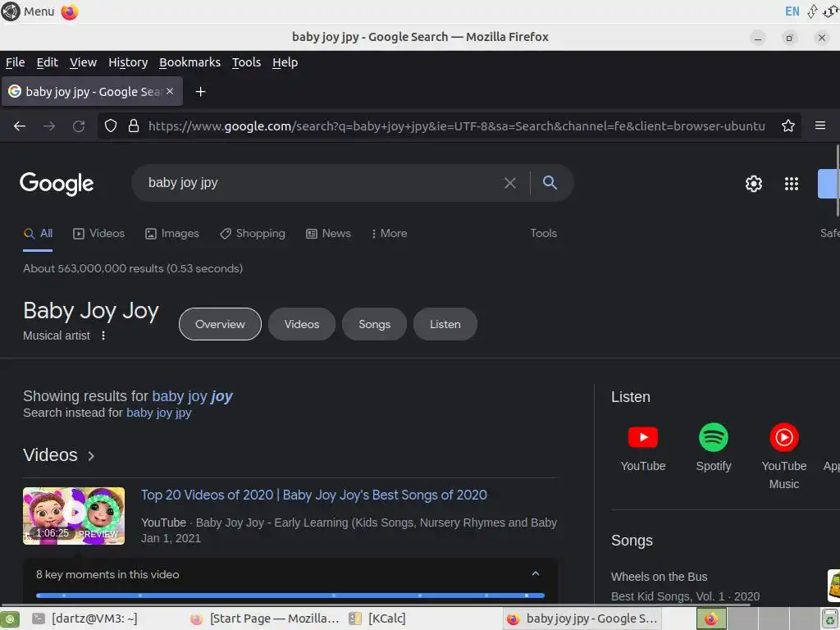Open a new tab with plus icon
This screenshot has width=840, height=630.
tap(200, 92)
